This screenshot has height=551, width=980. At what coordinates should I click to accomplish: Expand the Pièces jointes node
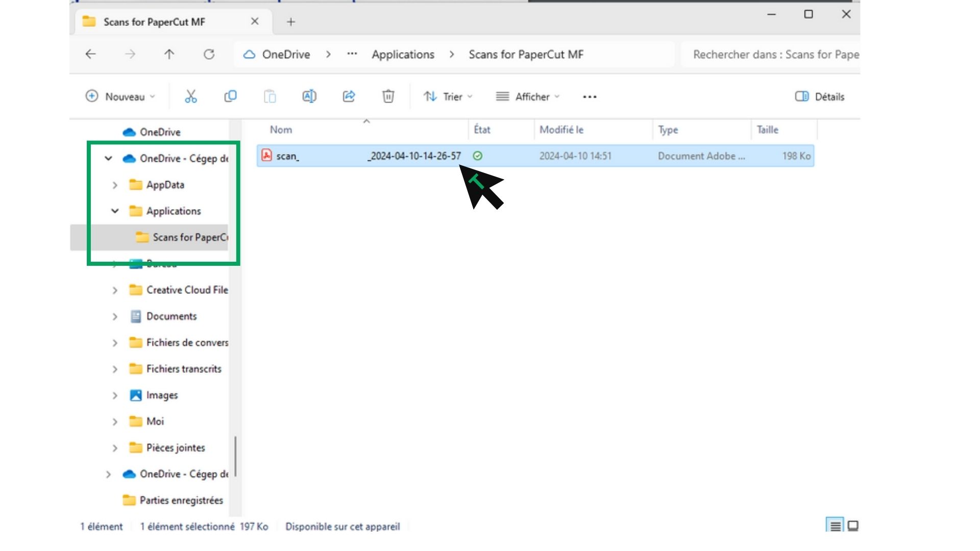point(115,448)
